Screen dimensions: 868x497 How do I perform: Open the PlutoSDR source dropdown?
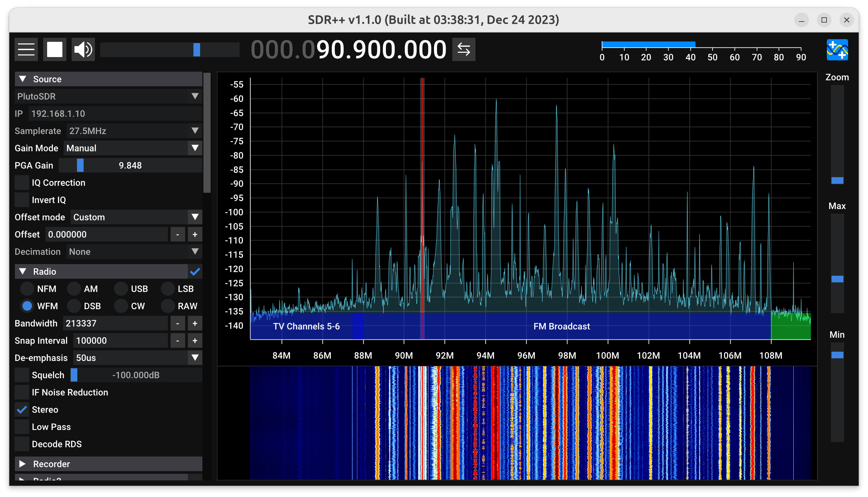click(109, 96)
